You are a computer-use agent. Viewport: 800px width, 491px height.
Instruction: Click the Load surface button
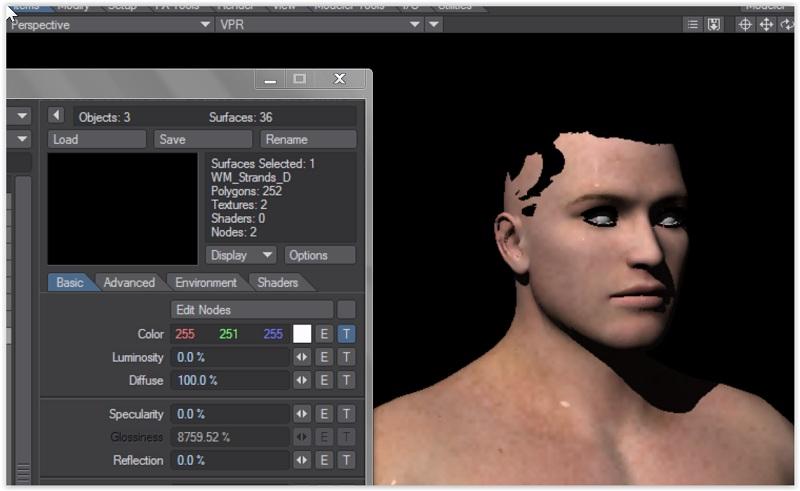[x=97, y=139]
